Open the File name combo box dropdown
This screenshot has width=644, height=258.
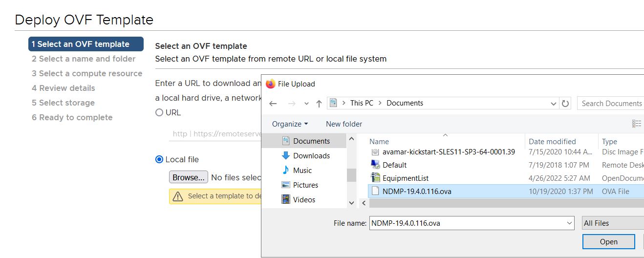(x=569, y=223)
